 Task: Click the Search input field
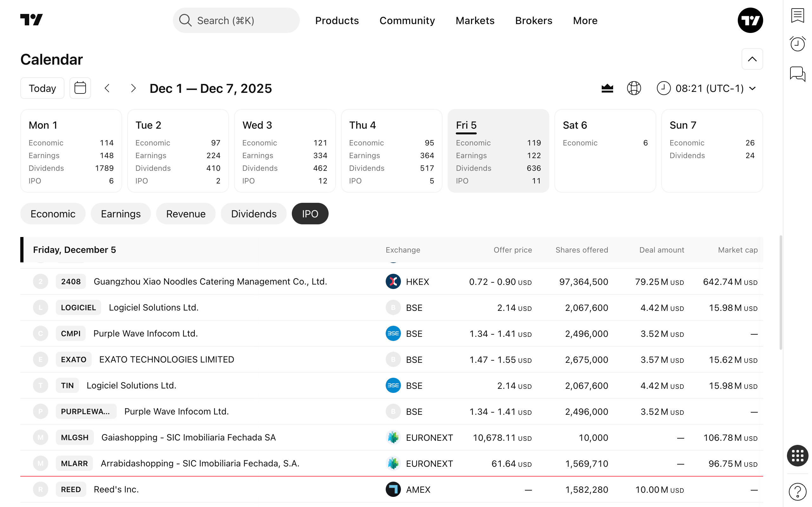236,21
